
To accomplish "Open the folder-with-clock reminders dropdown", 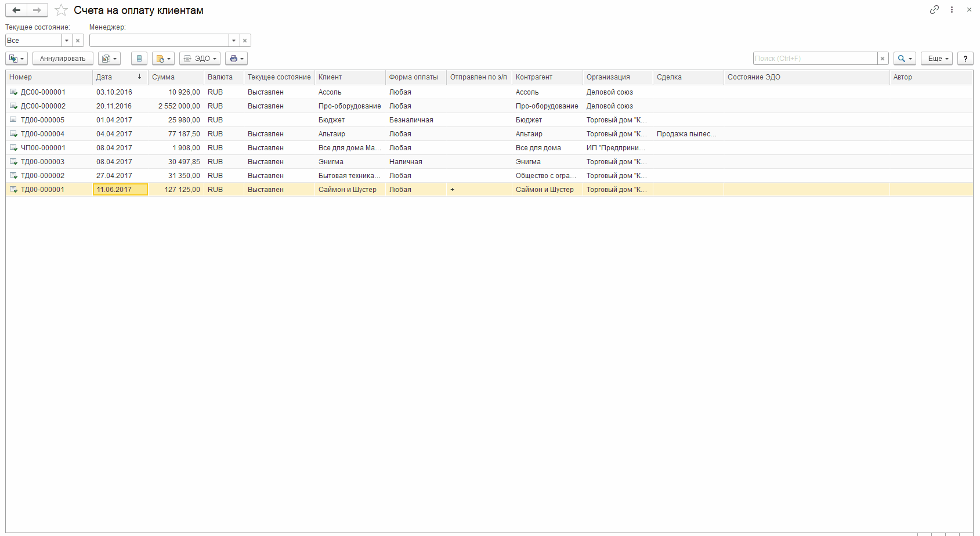I will pos(163,59).
